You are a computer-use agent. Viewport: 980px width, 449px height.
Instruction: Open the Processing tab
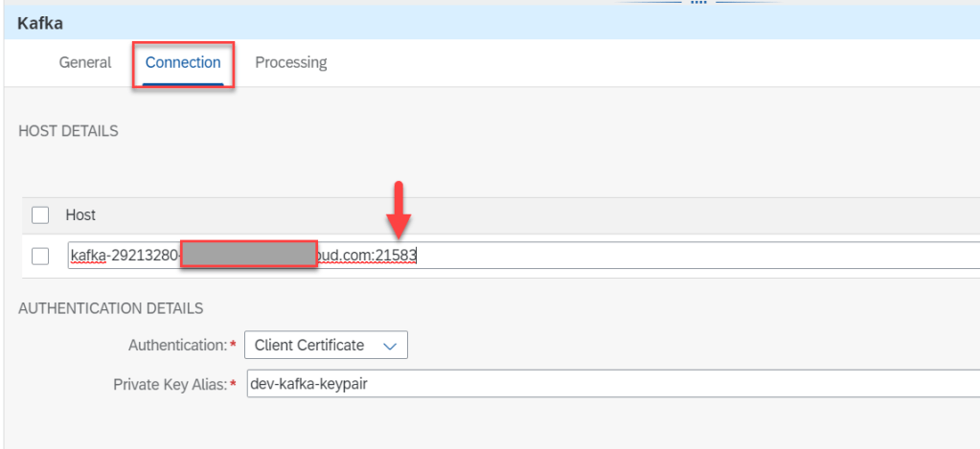290,62
